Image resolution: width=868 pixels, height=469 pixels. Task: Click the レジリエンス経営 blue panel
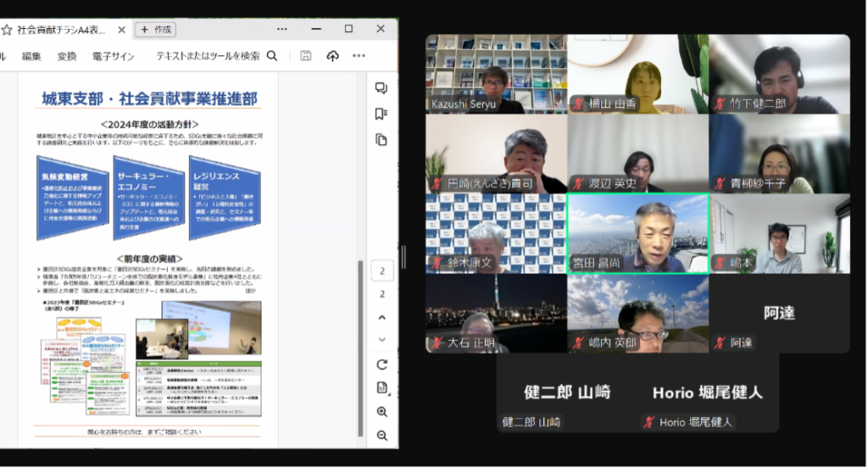225,198
